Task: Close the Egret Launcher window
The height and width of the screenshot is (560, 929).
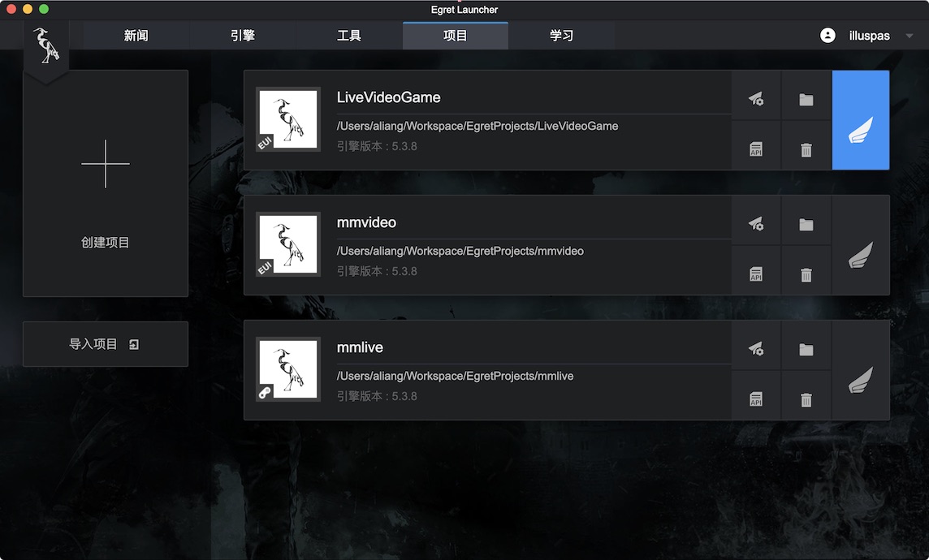Action: pos(11,9)
